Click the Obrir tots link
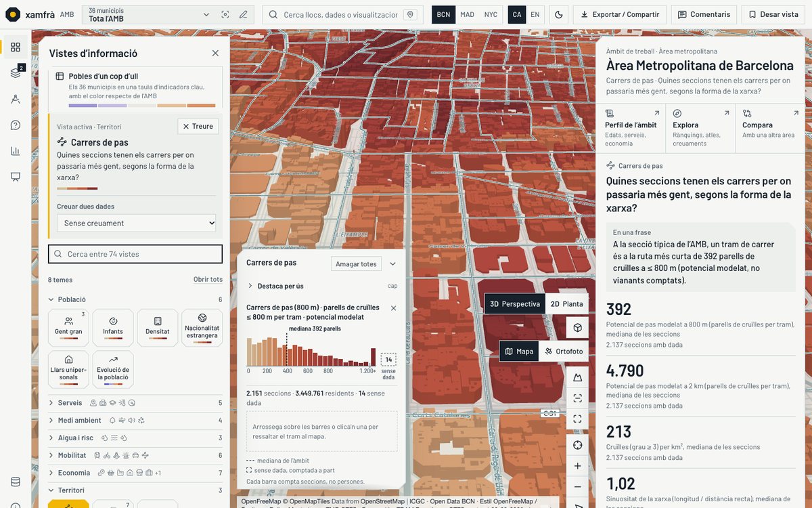Screen dimensions: 812x508 208,280
